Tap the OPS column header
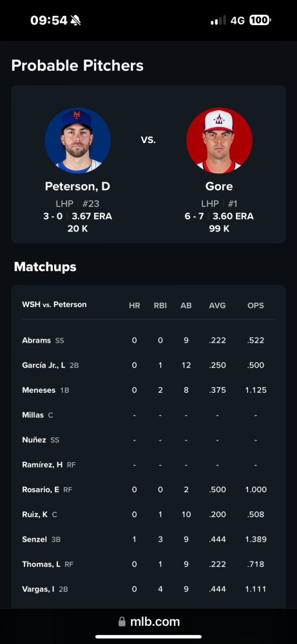This screenshot has width=297, height=644. [256, 305]
